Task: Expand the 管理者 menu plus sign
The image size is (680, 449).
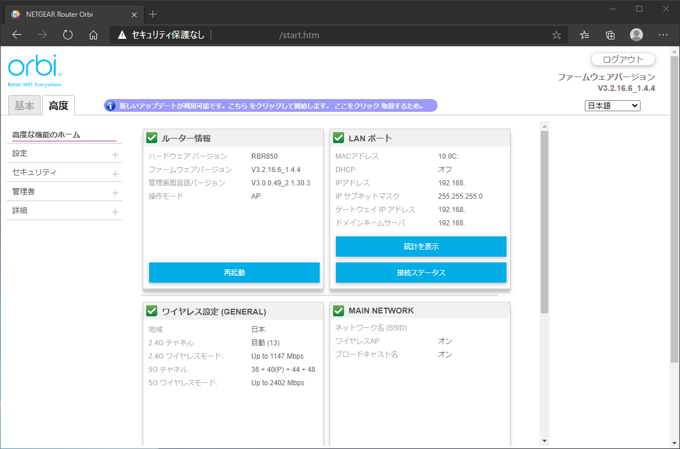Action: click(x=115, y=193)
